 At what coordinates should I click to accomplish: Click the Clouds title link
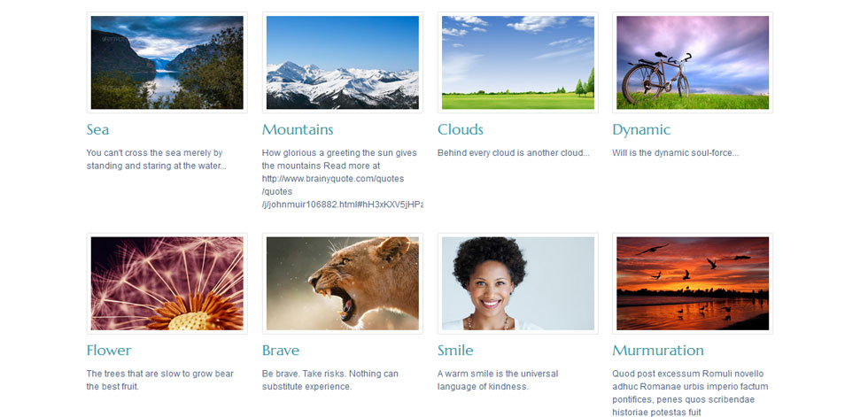click(460, 129)
